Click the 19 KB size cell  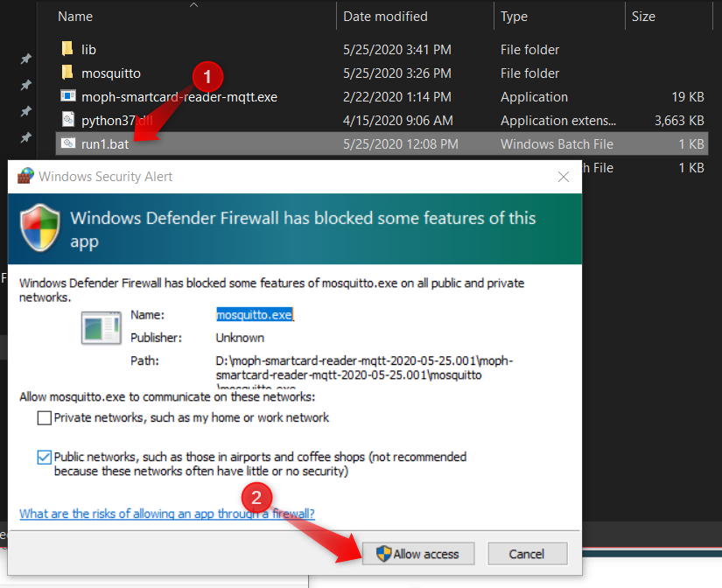point(688,97)
